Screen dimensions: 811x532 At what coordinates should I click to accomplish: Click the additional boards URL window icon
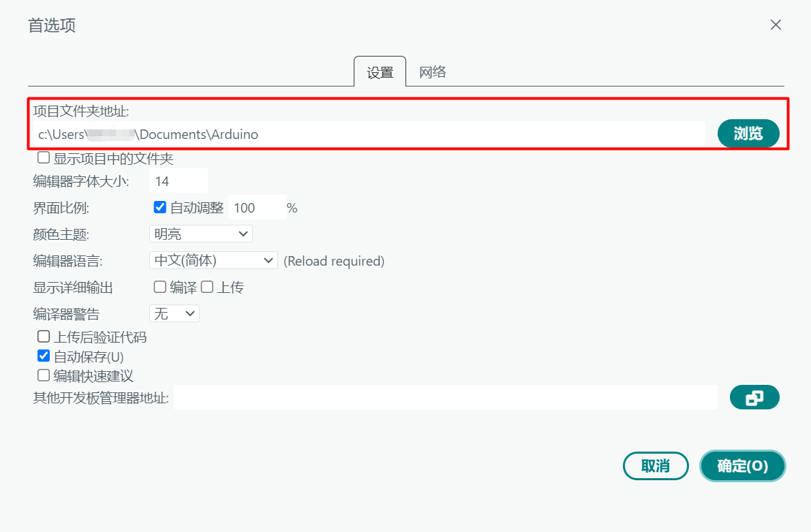click(754, 398)
